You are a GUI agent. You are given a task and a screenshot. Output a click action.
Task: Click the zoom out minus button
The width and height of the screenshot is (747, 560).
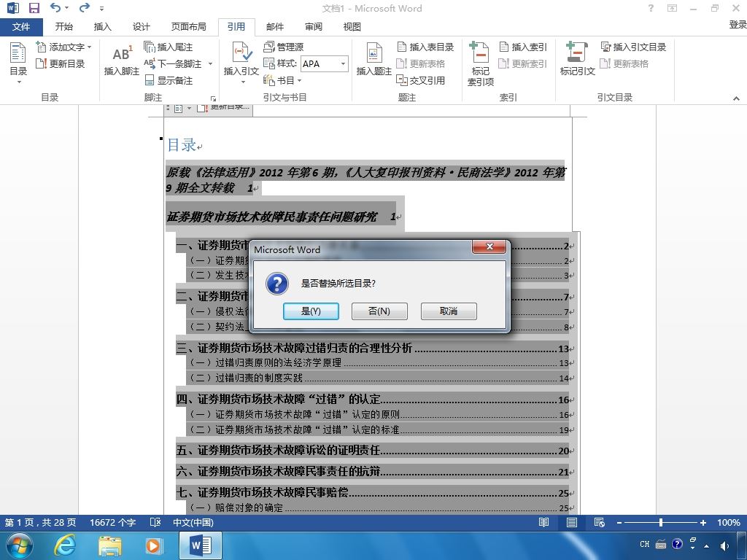pos(619,522)
